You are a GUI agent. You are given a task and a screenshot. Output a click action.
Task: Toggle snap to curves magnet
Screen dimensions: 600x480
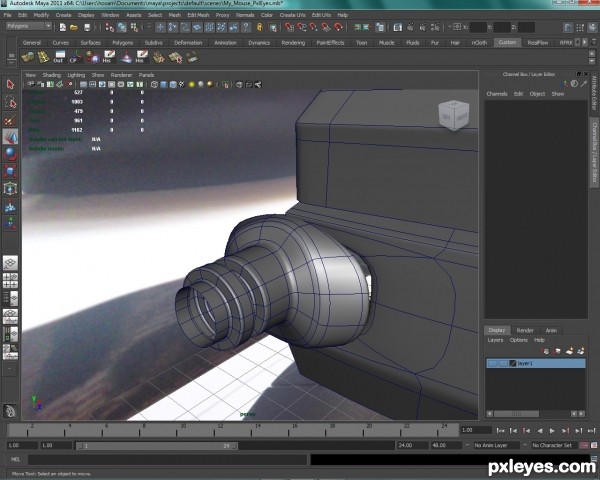302,27
